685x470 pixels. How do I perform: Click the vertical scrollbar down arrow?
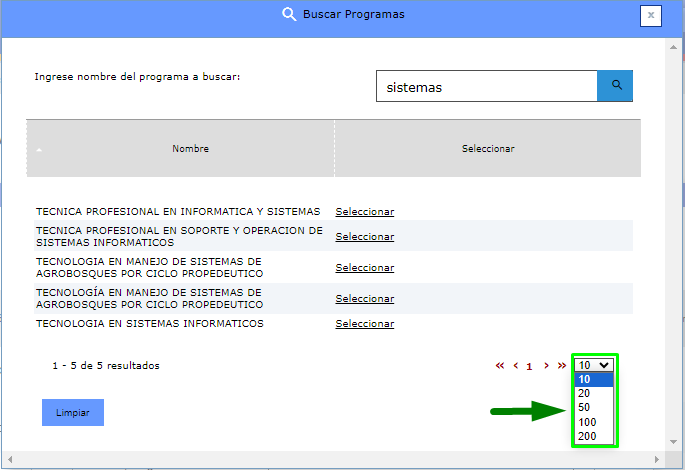(x=672, y=441)
